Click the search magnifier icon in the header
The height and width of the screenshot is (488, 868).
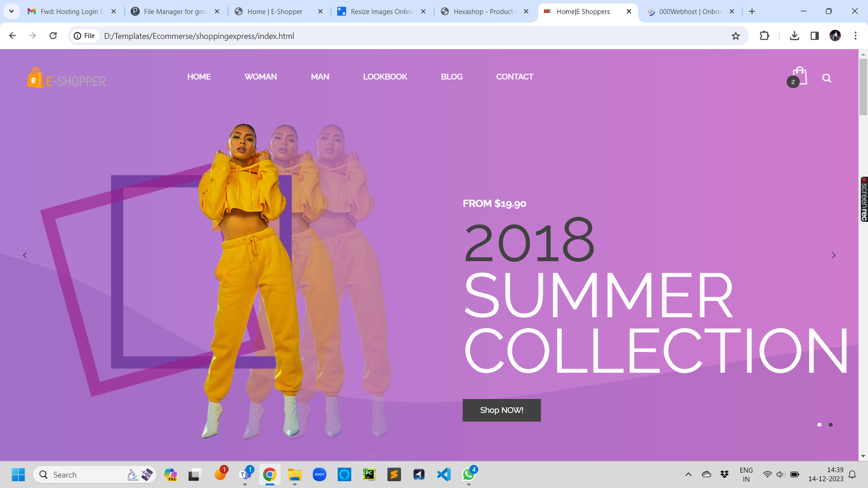pyautogui.click(x=826, y=78)
